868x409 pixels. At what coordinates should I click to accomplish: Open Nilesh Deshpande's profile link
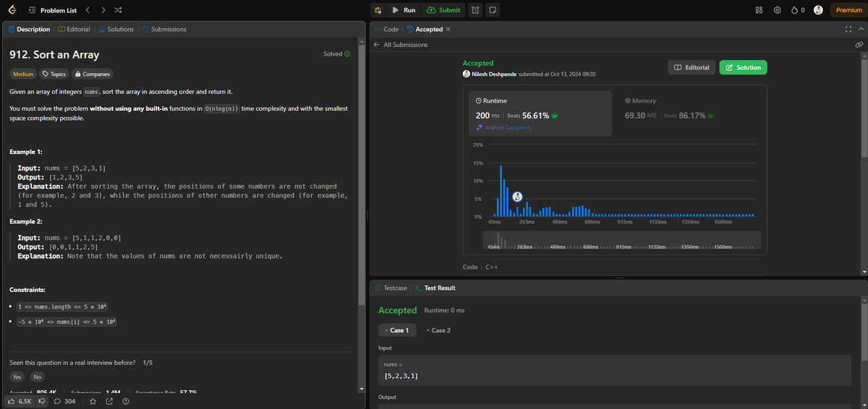click(x=494, y=74)
